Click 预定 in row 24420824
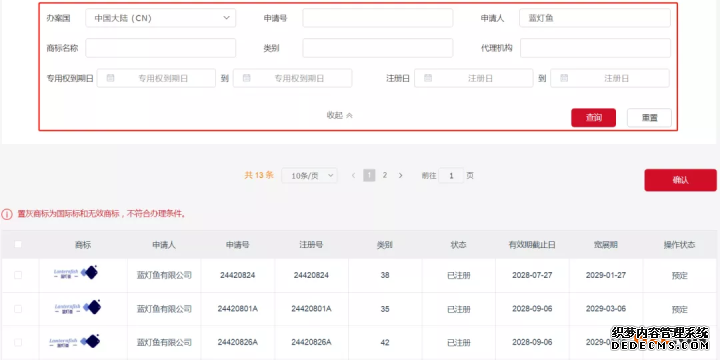Viewport: 720px width, 360px height. (680, 276)
